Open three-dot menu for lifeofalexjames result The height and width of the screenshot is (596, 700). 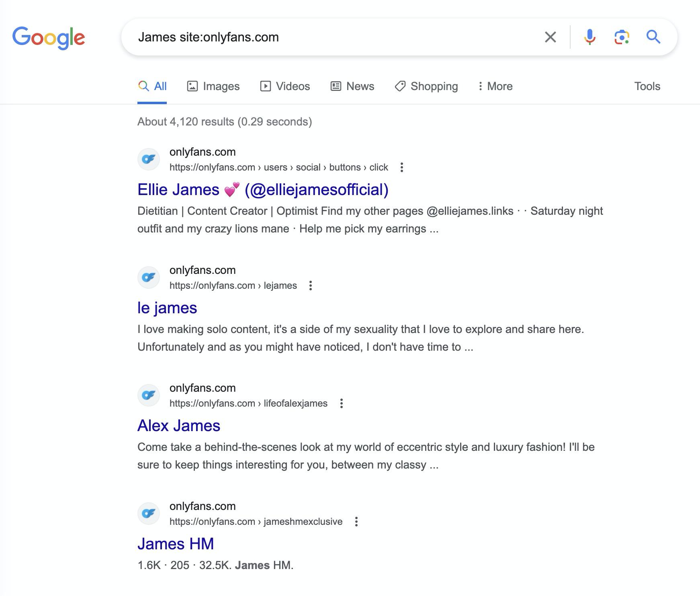coord(341,403)
